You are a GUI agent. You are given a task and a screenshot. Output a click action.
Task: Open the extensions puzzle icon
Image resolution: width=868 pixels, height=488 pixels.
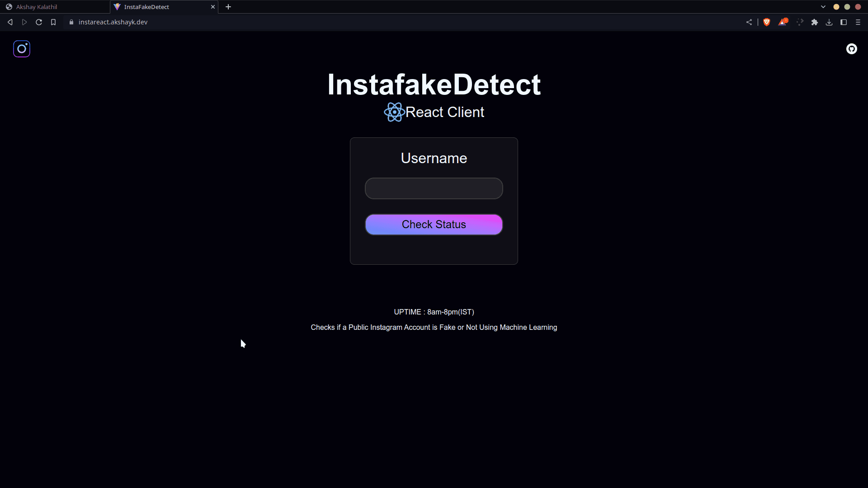coord(815,22)
